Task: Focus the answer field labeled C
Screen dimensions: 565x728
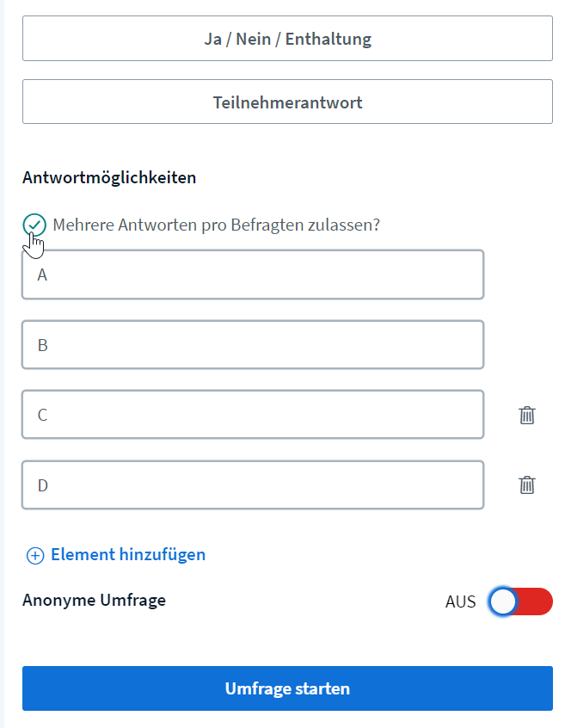Action: coord(253,415)
